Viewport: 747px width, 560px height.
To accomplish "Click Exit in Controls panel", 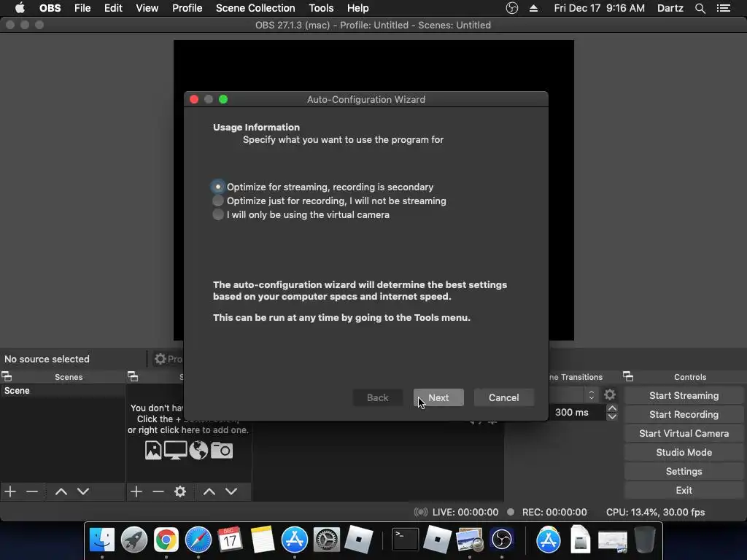I will (x=684, y=490).
